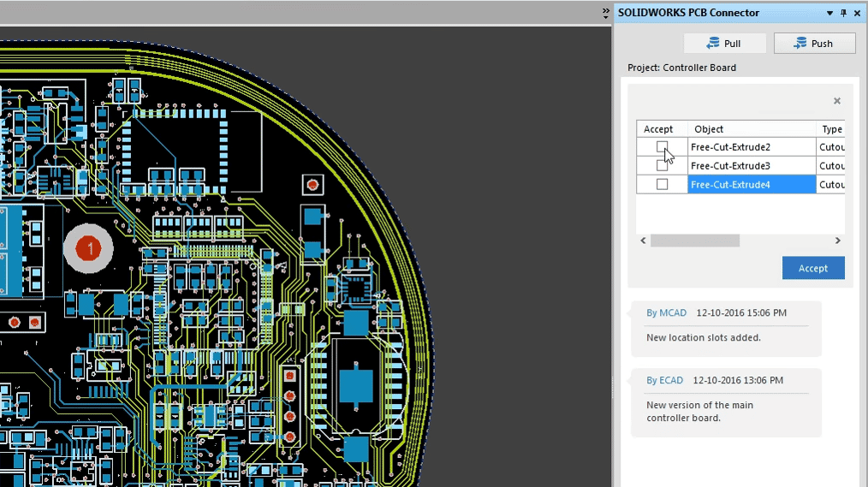Screen dimensions: 868x487
Task: Click the MCAD timestamp 12-10-2016 15:06 PM
Action: pos(741,312)
